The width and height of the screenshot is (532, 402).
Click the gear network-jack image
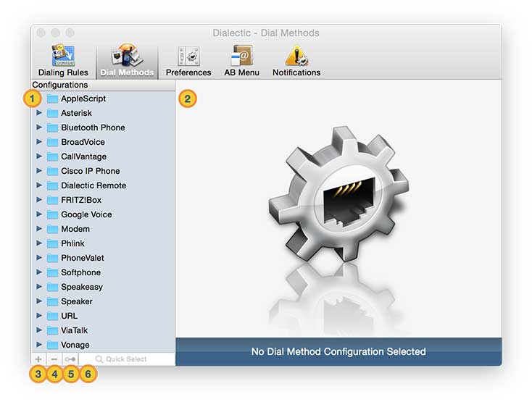point(339,193)
